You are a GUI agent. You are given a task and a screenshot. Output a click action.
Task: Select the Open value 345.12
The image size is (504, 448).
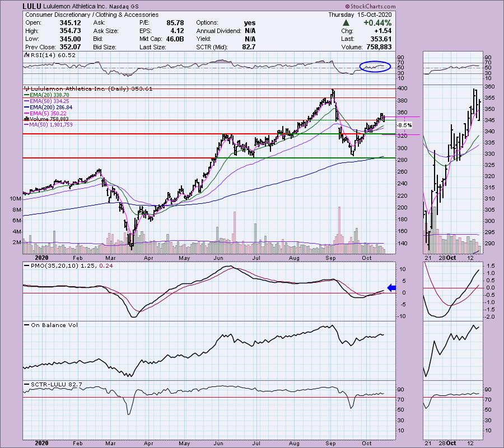[70, 23]
